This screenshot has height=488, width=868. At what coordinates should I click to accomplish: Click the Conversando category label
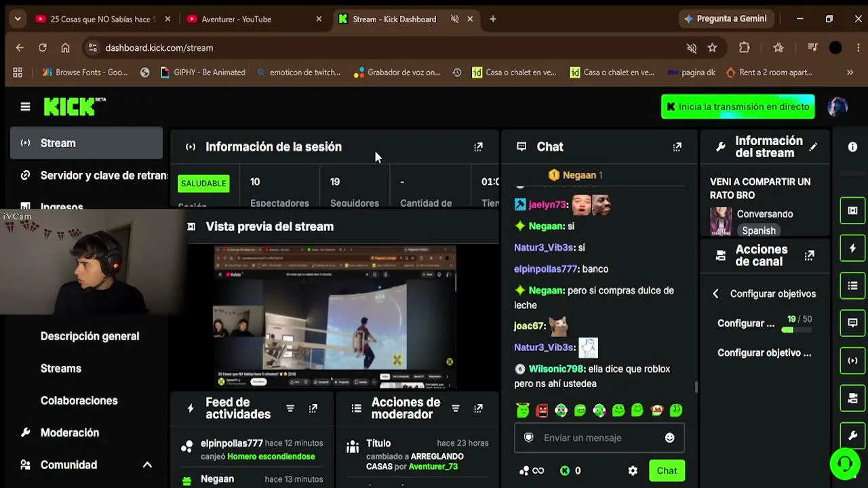(765, 213)
